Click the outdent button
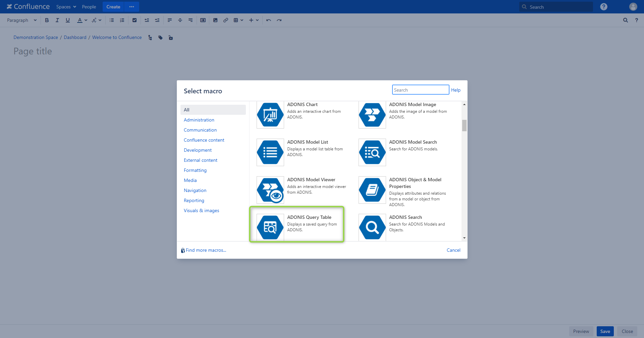This screenshot has width=644, height=338. point(147,20)
